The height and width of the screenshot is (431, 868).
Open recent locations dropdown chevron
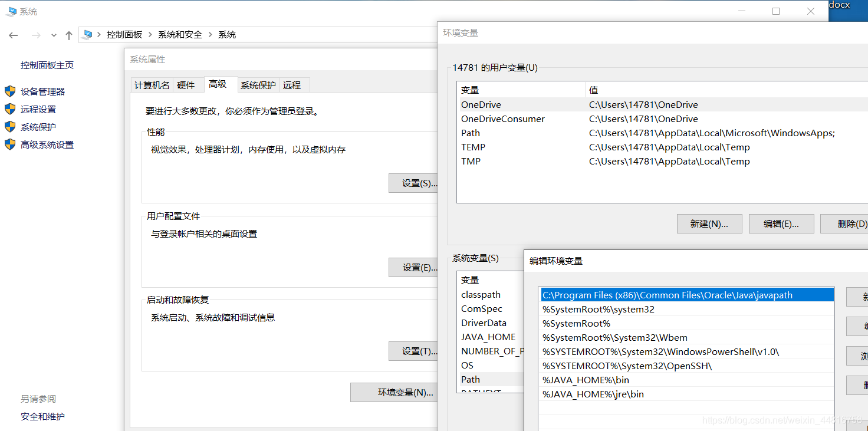pos(54,35)
